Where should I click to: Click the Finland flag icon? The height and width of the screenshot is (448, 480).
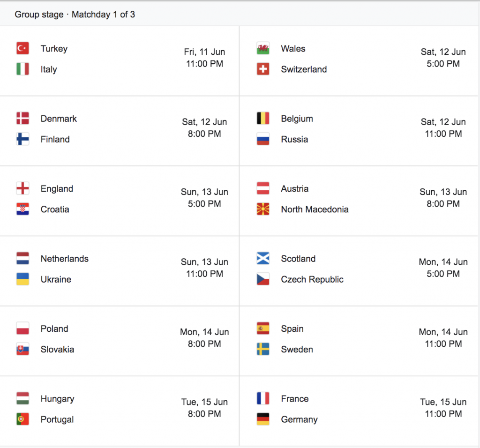pos(22,139)
